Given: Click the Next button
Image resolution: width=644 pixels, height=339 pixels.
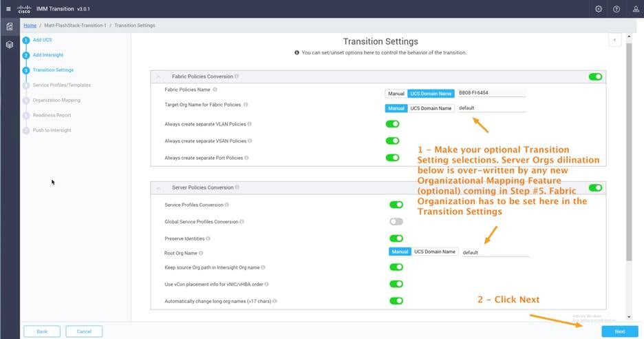Looking at the screenshot, I should tap(620, 331).
